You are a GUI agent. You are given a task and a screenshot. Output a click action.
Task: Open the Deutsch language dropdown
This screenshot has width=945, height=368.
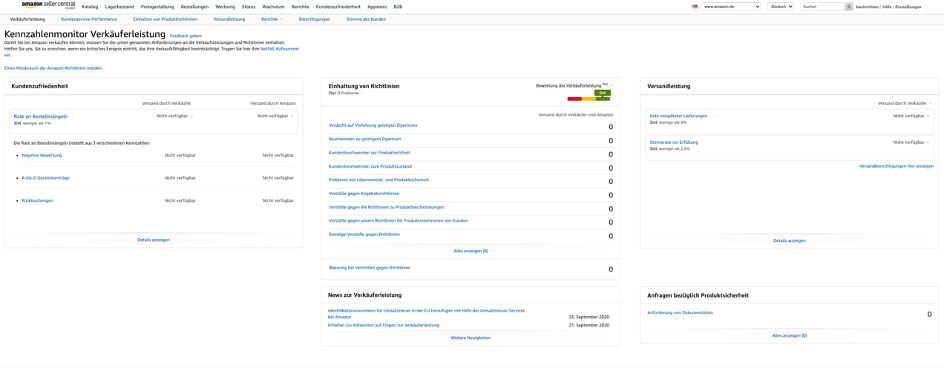click(x=781, y=7)
